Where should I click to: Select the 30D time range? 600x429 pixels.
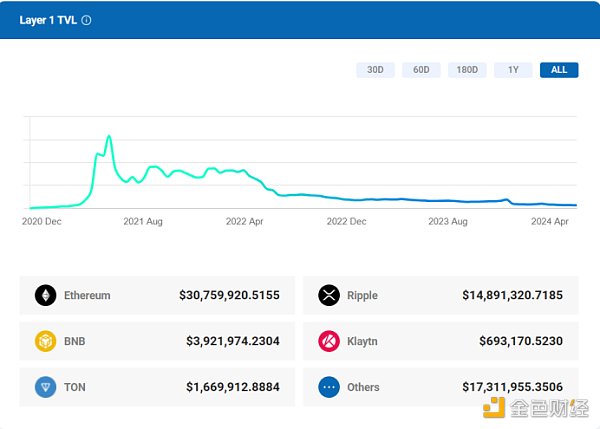click(375, 70)
